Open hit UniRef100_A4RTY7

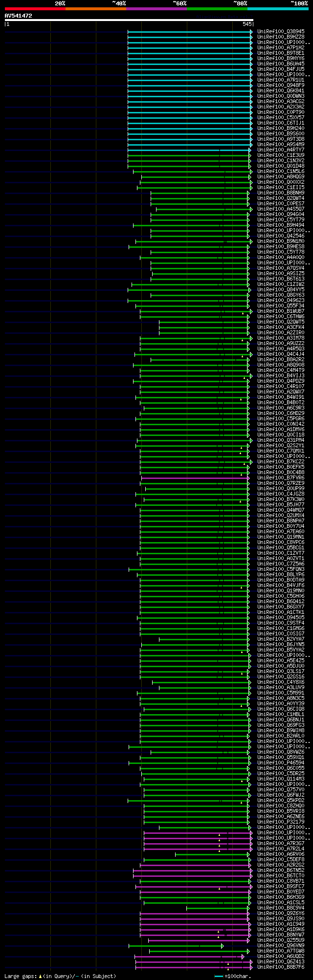pyautogui.click(x=281, y=150)
